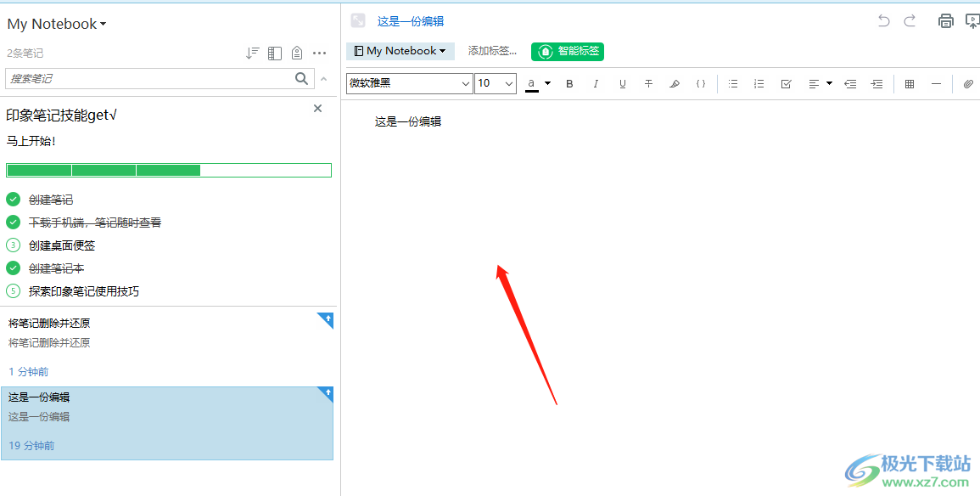Expand alignment options arrow
The width and height of the screenshot is (980, 496).
click(829, 83)
